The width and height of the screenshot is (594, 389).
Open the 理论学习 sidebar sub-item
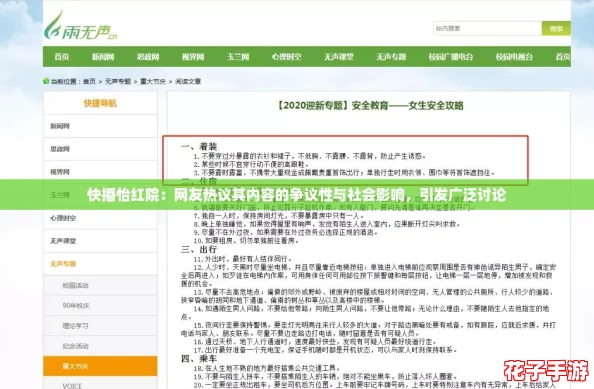click(100, 326)
